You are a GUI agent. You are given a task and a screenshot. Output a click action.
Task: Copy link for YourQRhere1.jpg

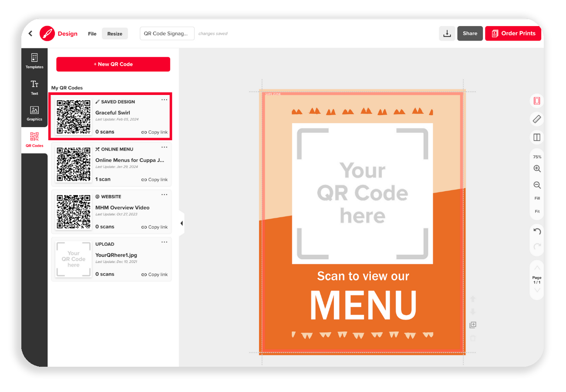tap(155, 274)
